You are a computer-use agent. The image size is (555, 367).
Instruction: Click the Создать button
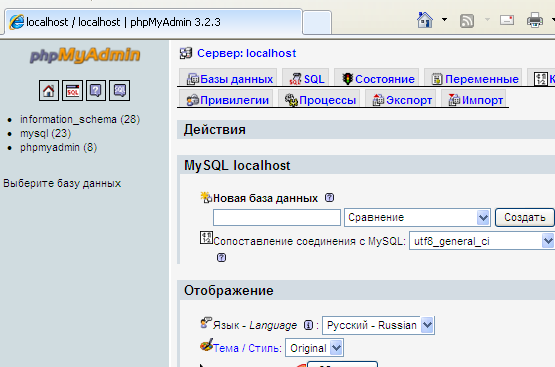(525, 217)
